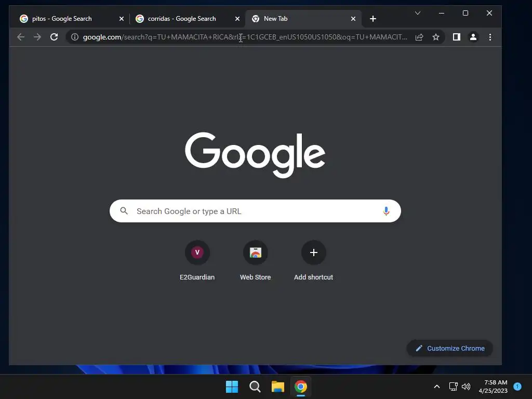Click the Add shortcut button

click(313, 261)
